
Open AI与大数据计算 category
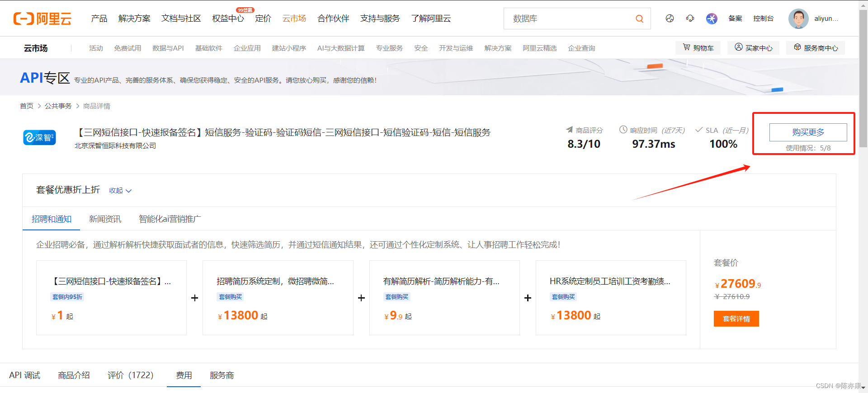pyautogui.click(x=341, y=48)
